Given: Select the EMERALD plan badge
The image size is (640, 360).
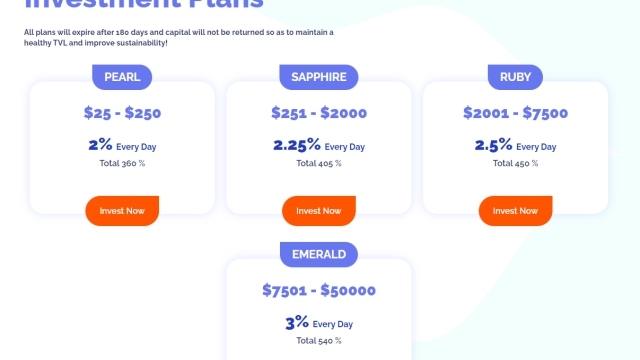Looking at the screenshot, I should pos(319,254).
